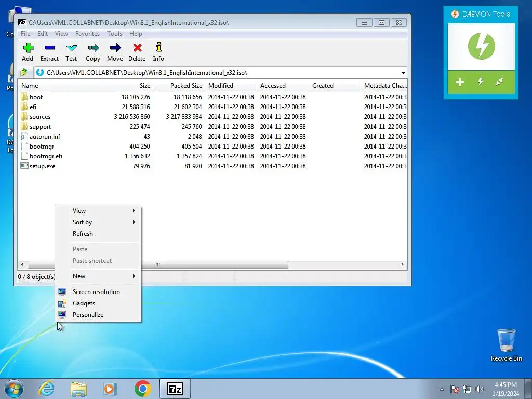Select the sources folder icon
532x399 pixels.
(24, 116)
